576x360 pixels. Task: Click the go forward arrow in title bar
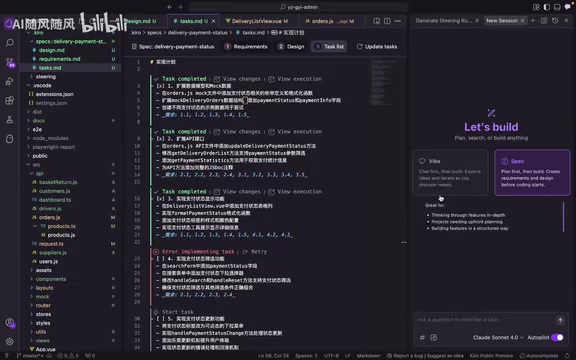[x=180, y=7]
